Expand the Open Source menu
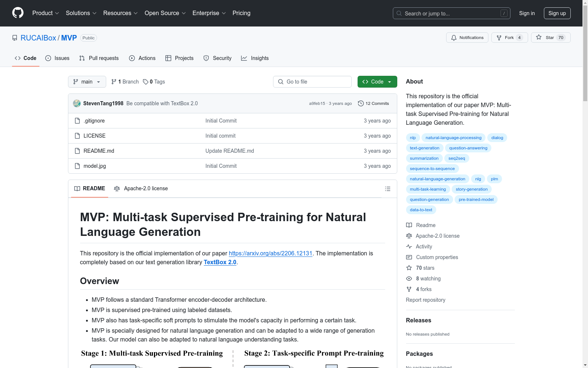The height and width of the screenshot is (368, 588). pos(165,13)
